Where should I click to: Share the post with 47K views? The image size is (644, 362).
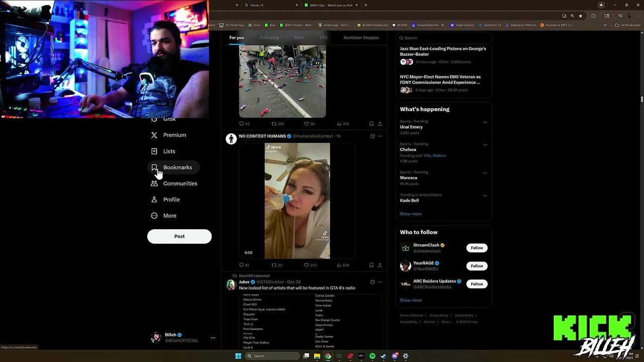click(380, 124)
